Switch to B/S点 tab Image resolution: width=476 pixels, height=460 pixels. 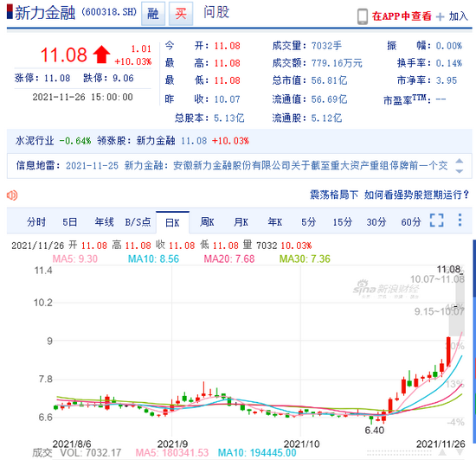138,222
